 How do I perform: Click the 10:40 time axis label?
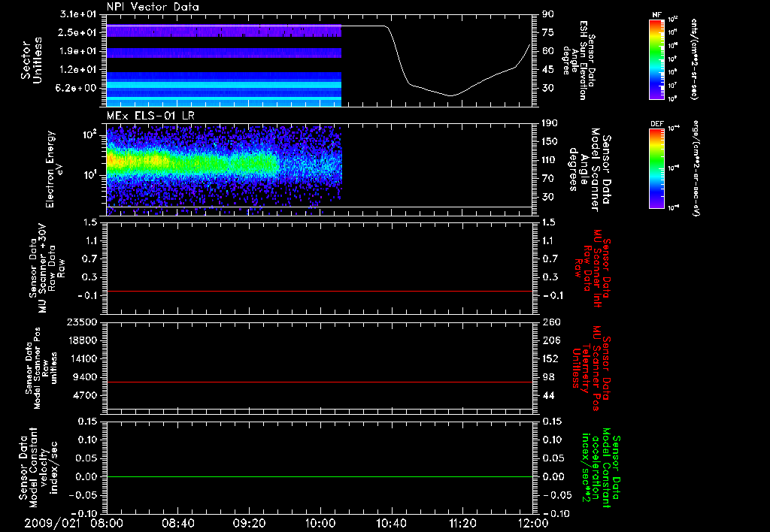point(391,523)
